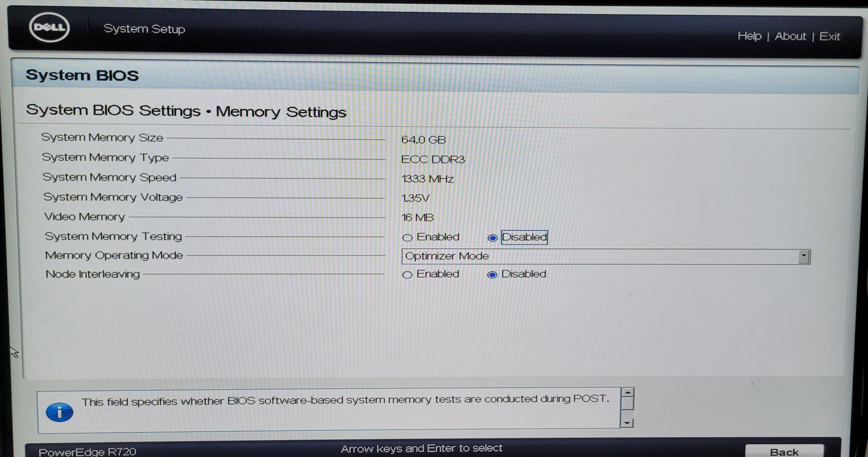This screenshot has width=868, height=457.
Task: Click the 64.0 GB value
Action: pos(424,140)
